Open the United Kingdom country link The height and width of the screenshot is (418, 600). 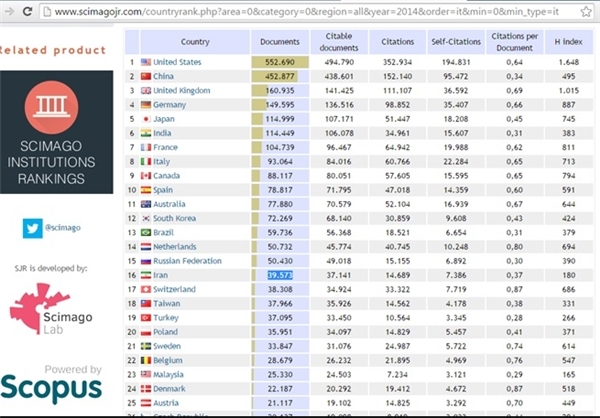(x=182, y=90)
